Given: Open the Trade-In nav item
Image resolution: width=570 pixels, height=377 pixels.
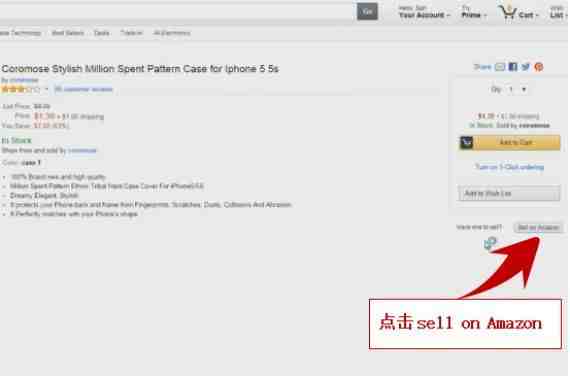Looking at the screenshot, I should [131, 33].
